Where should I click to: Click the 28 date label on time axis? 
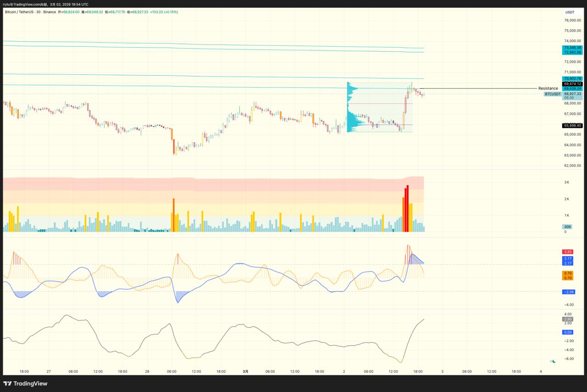point(147,371)
